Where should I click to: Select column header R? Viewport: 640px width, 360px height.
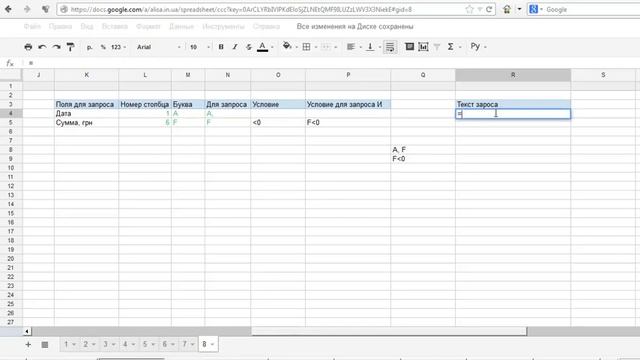513,75
